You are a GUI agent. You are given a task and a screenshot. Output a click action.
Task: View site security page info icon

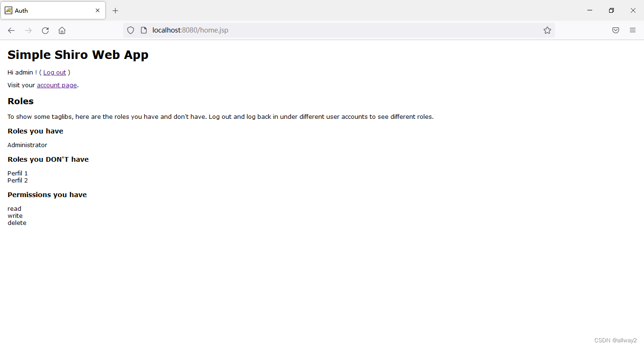pos(143,30)
